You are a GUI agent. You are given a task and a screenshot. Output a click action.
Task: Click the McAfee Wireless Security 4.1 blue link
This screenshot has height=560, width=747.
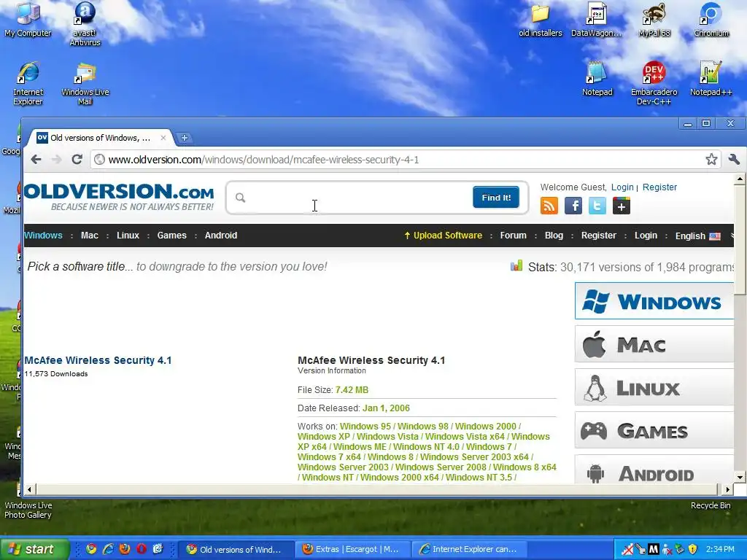click(98, 360)
